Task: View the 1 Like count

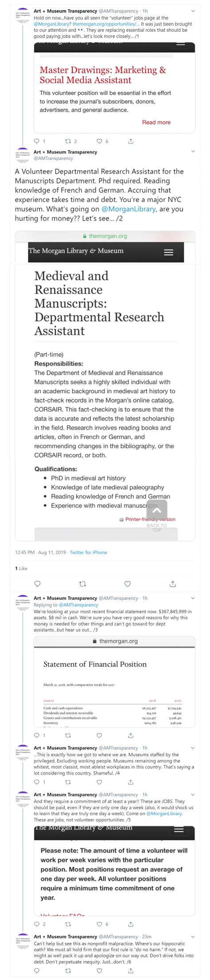Action: [x=21, y=568]
